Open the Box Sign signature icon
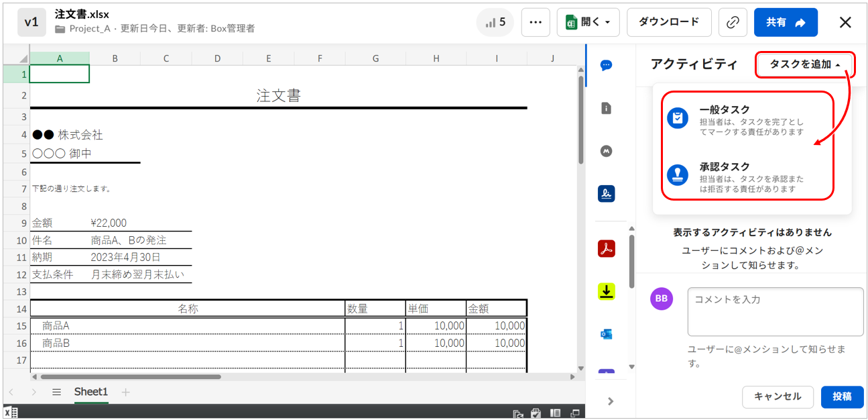Screen dimensions: 868x420 (606, 194)
